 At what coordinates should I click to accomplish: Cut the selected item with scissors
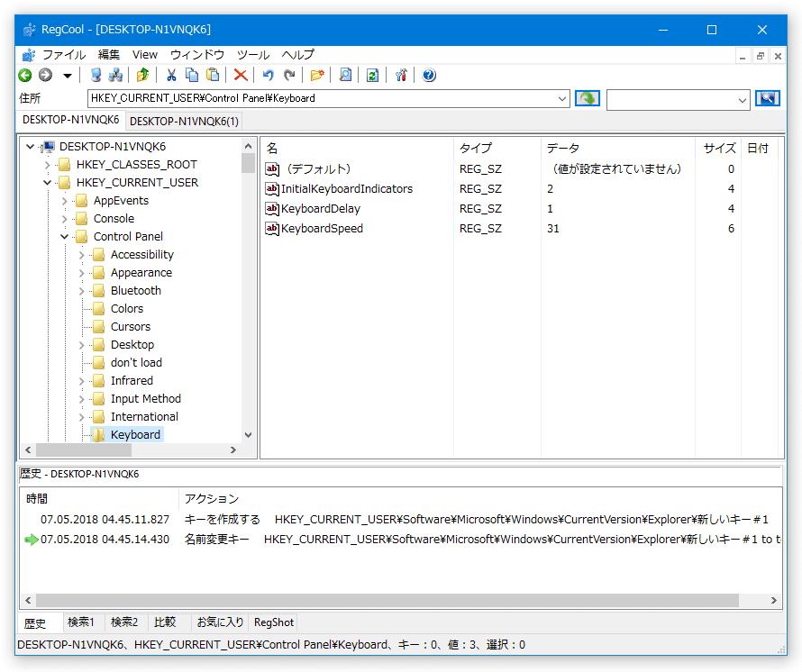click(171, 76)
